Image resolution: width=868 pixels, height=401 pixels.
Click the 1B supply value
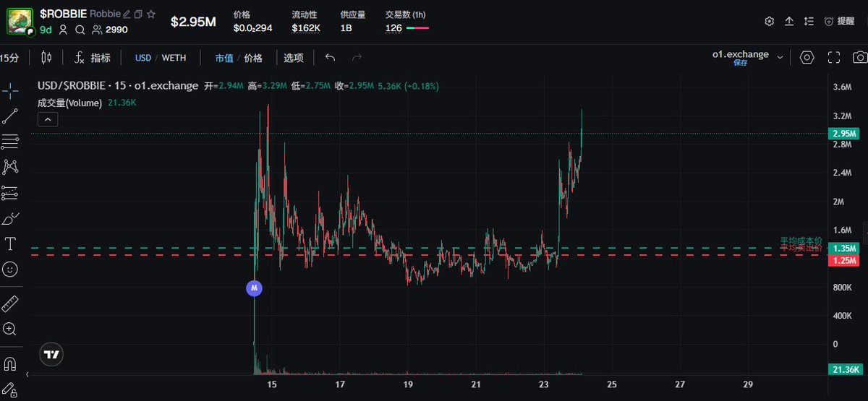346,27
